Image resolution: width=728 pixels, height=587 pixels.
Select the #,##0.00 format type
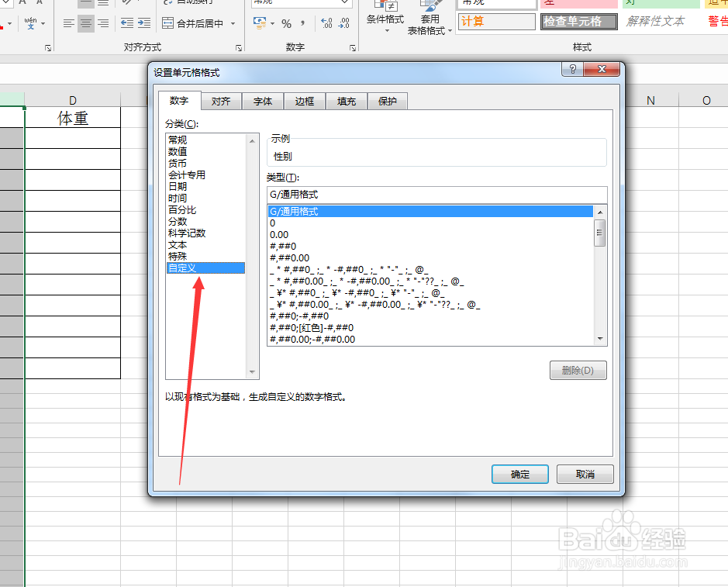tap(430, 257)
